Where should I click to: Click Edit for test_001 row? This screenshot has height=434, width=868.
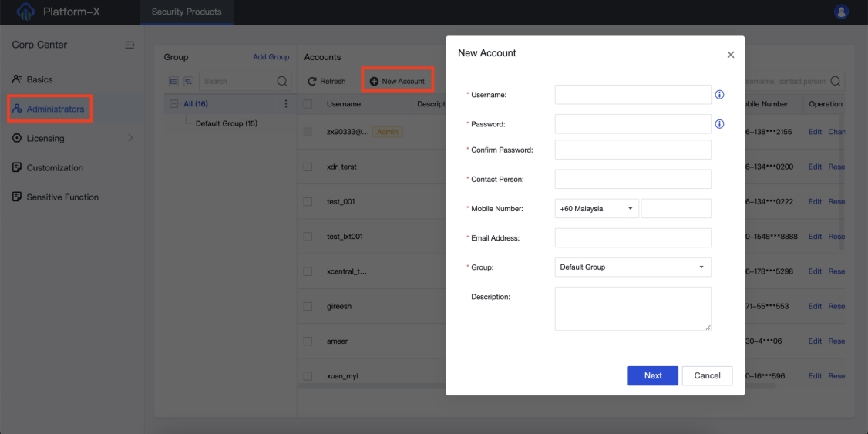[x=815, y=201]
